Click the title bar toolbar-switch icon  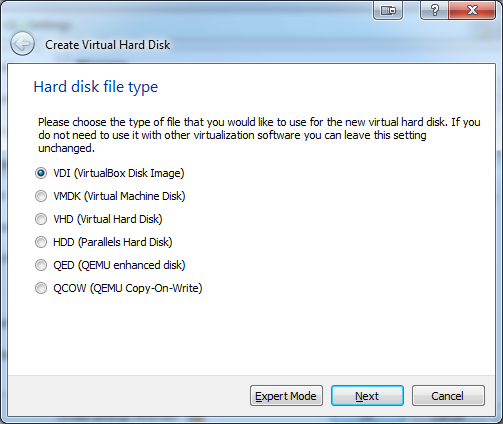(388, 10)
